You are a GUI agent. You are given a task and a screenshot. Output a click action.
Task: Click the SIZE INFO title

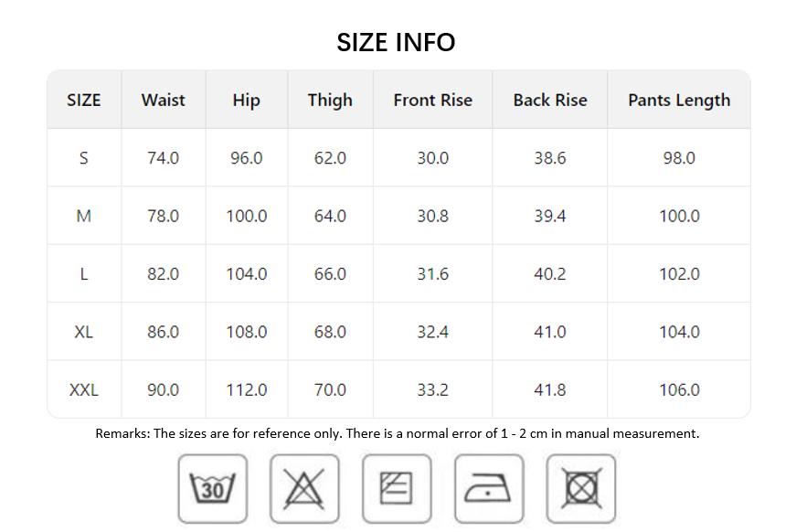396,42
